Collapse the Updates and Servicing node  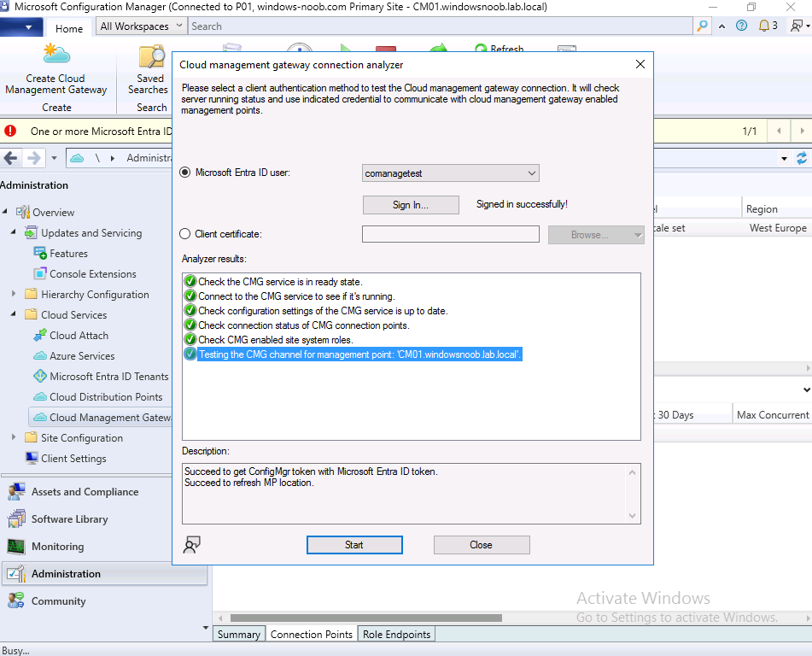click(14, 232)
